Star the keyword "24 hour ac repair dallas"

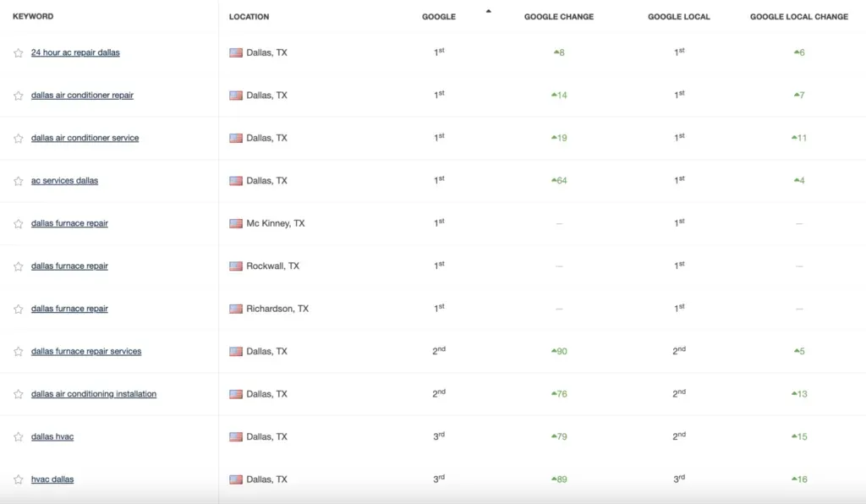18,52
